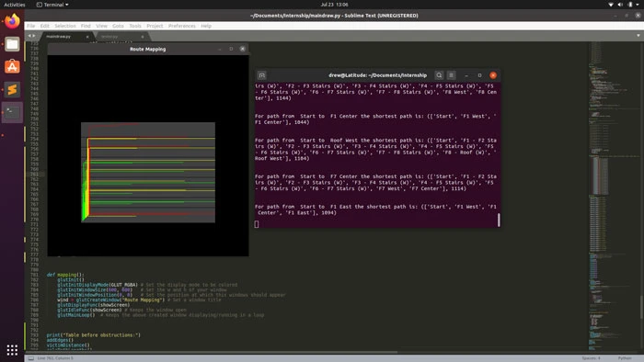
Task: Maximize the terminal window
Action: point(479,75)
